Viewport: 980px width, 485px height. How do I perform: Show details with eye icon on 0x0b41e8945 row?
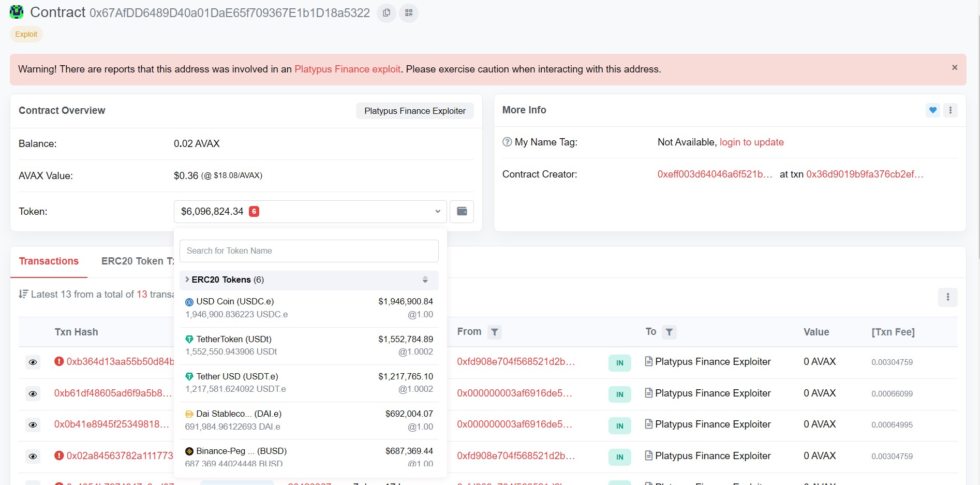coord(33,425)
